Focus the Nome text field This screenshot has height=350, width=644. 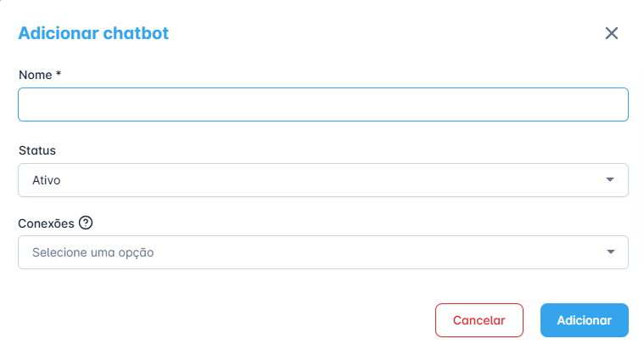click(323, 104)
